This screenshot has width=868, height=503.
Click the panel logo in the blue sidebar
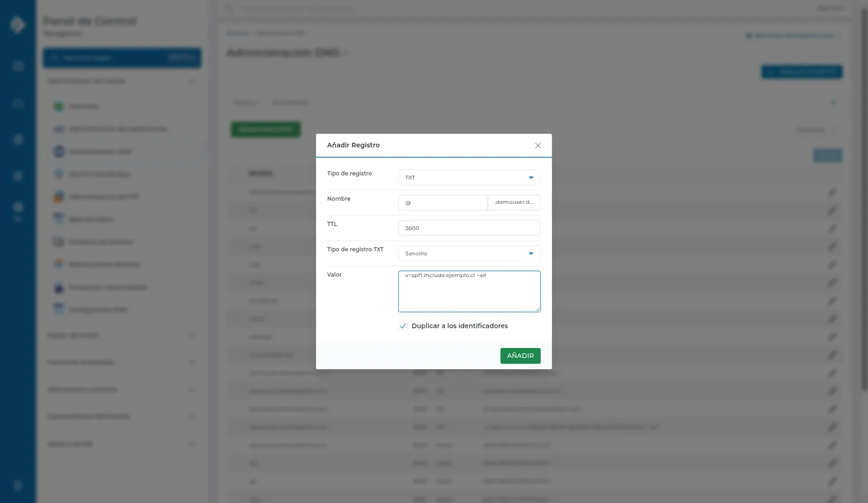coord(17,24)
